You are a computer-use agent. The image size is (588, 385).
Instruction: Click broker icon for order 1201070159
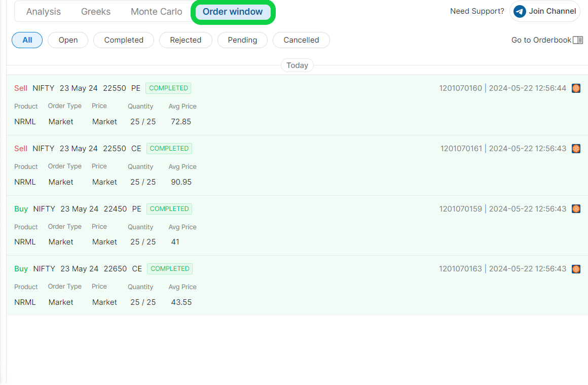point(576,208)
